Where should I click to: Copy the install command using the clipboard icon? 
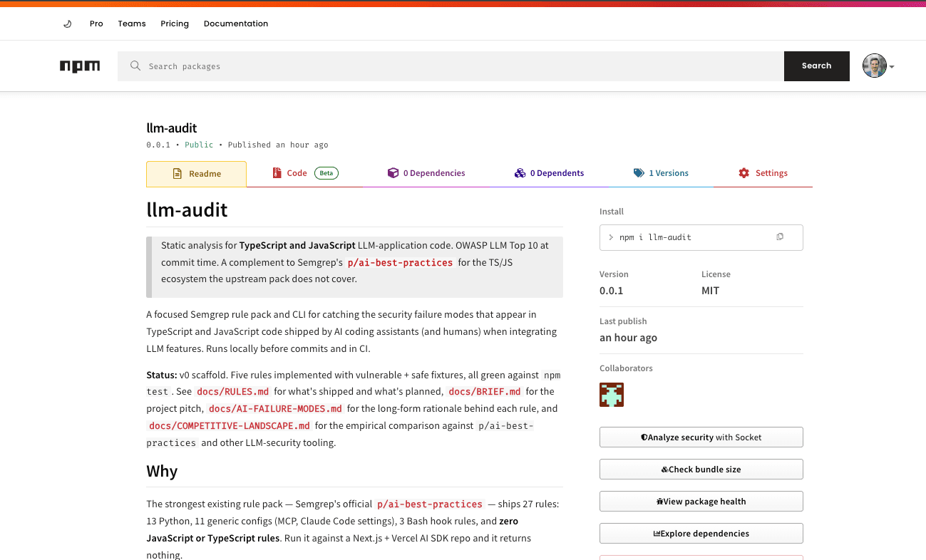pyautogui.click(x=779, y=237)
